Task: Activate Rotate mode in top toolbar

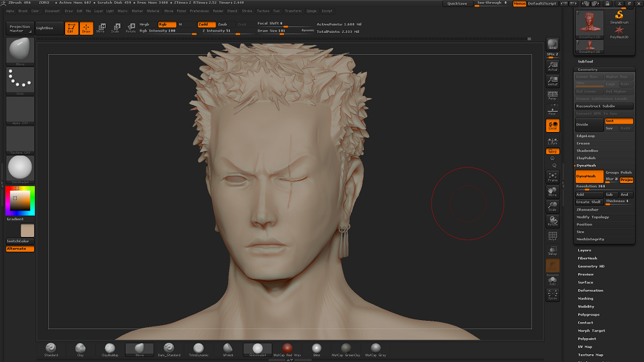Action: click(131, 28)
